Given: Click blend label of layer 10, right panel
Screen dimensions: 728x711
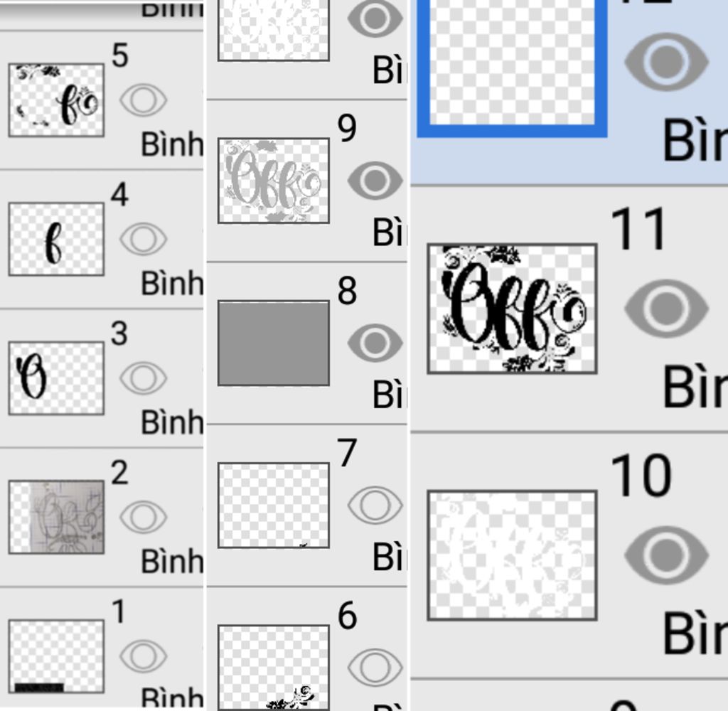Looking at the screenshot, I should pos(695,632).
